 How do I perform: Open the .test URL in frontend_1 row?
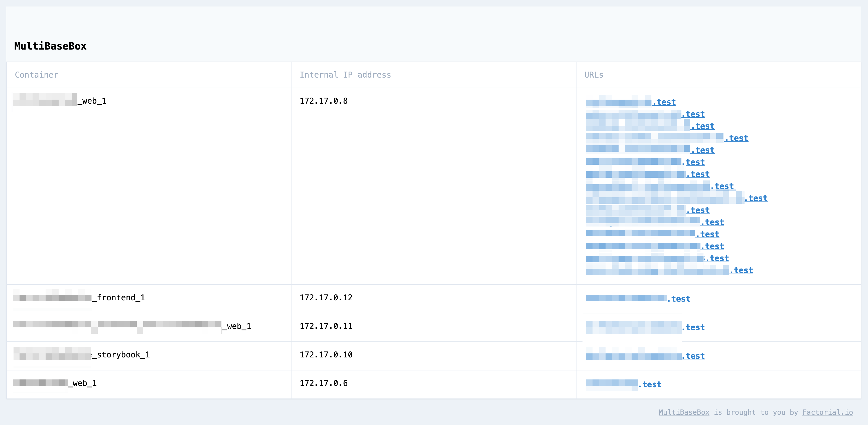[x=638, y=299]
